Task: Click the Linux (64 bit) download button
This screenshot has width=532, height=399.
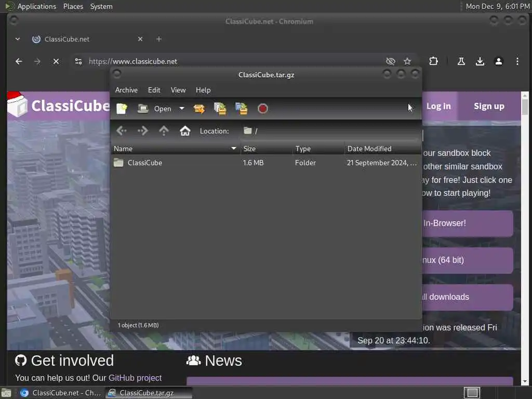Action: coord(467,260)
